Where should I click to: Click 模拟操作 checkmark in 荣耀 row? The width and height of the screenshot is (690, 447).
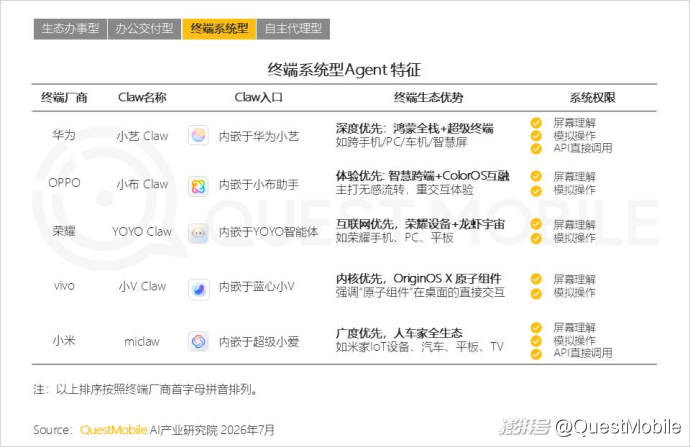[x=536, y=238]
